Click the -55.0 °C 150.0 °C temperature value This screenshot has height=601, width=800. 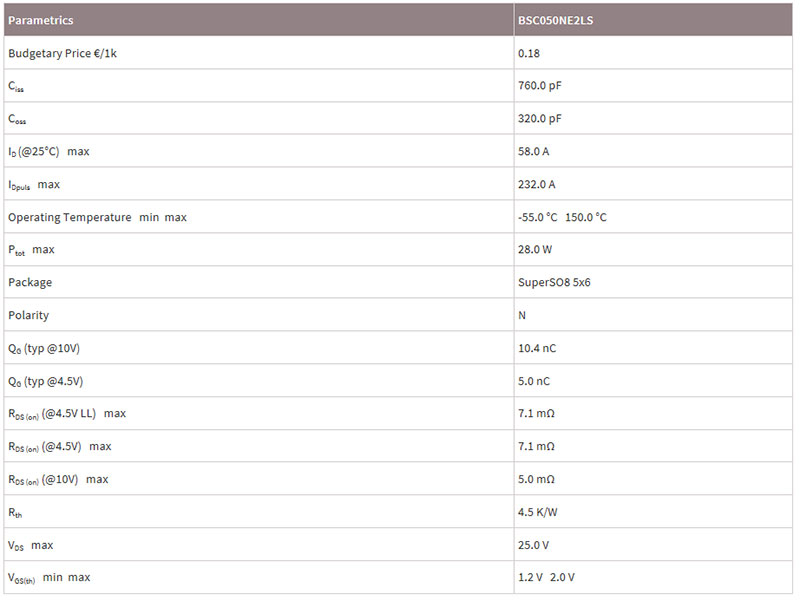tap(562, 218)
